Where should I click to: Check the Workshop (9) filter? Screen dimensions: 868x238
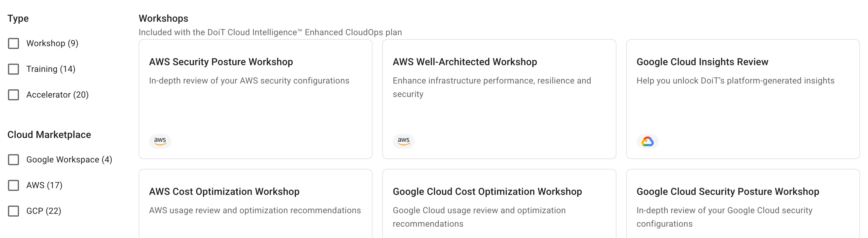click(x=13, y=43)
